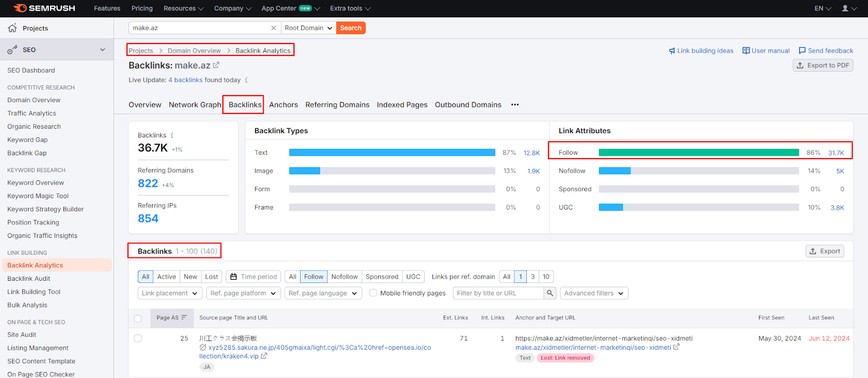868x378 pixels.
Task: Open the user account profile icon
Action: click(845, 8)
